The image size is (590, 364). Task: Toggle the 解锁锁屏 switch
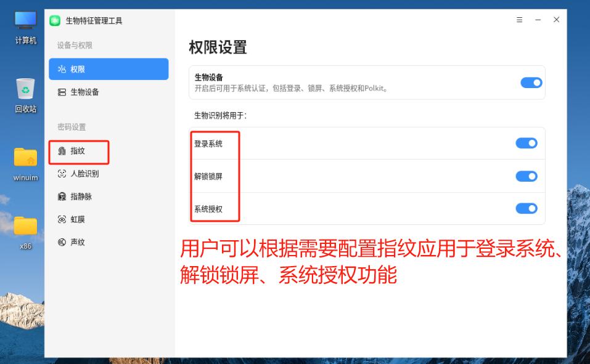click(x=526, y=176)
